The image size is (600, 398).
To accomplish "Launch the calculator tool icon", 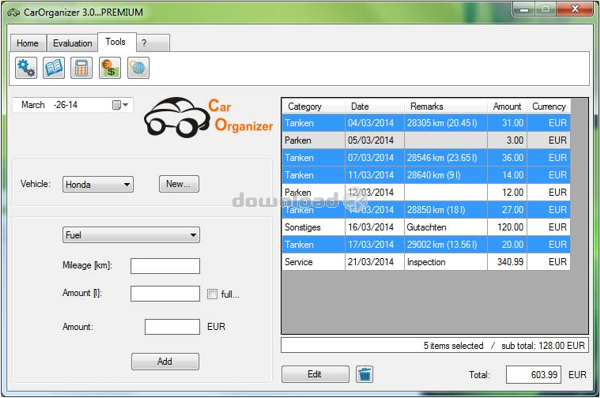I will [x=82, y=68].
